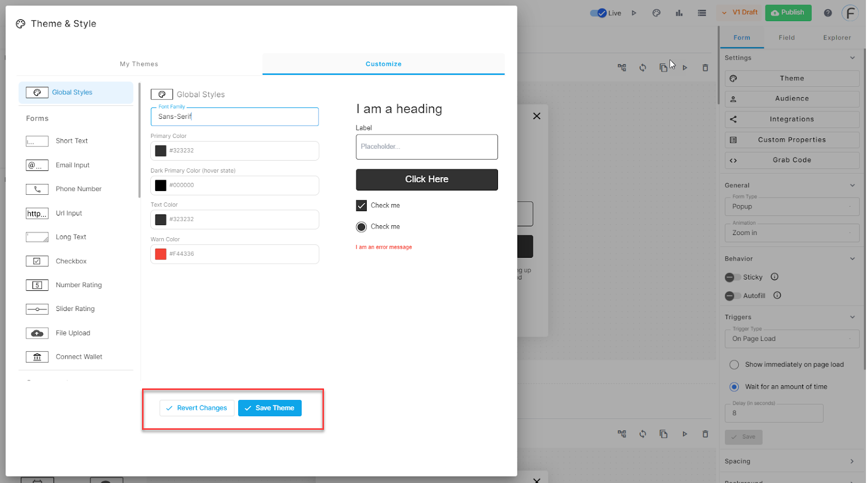Viewport: 868px width, 483px height.
Task: Switch to the Field tab
Action: [787, 37]
